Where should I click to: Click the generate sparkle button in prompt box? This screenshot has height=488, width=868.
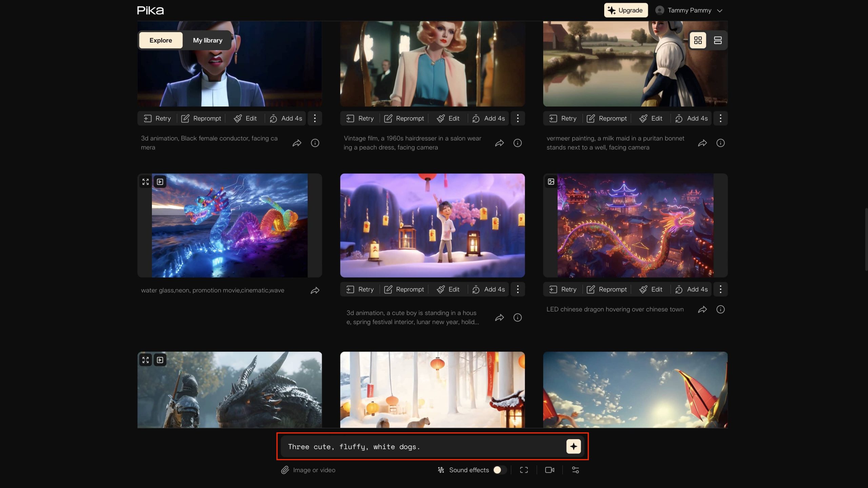pos(573,446)
